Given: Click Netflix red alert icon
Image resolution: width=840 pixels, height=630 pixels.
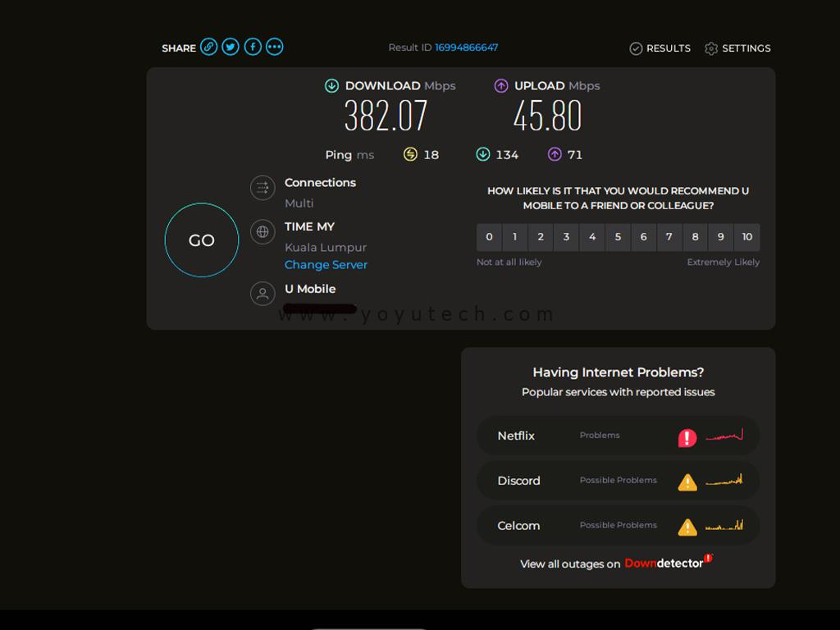Looking at the screenshot, I should pos(687,438).
